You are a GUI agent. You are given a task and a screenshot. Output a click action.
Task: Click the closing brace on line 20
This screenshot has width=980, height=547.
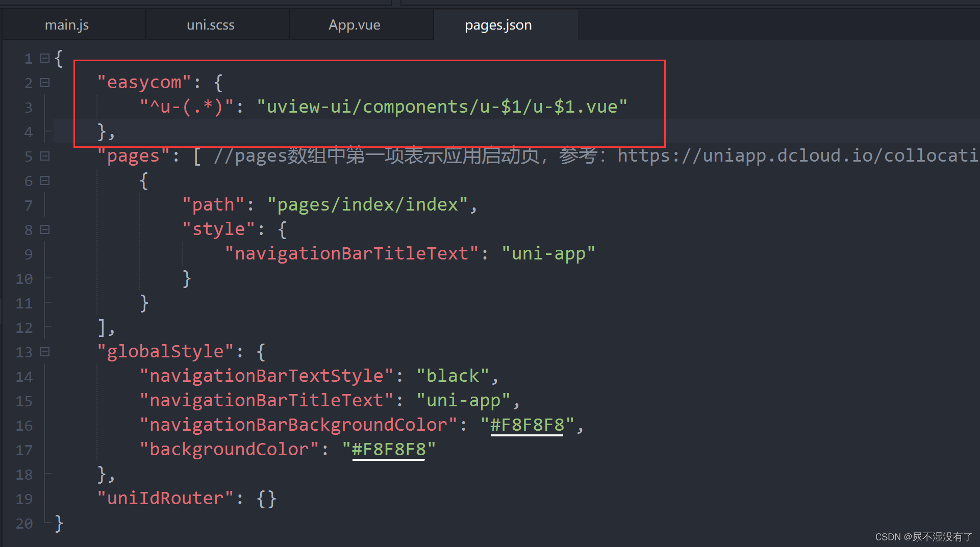click(59, 524)
